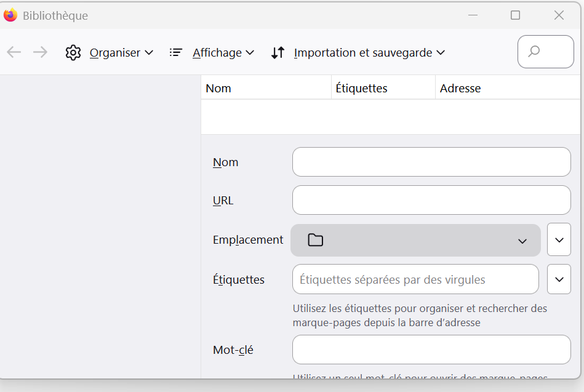Sort by the Nom column header
The image size is (584, 392).
tap(265, 88)
